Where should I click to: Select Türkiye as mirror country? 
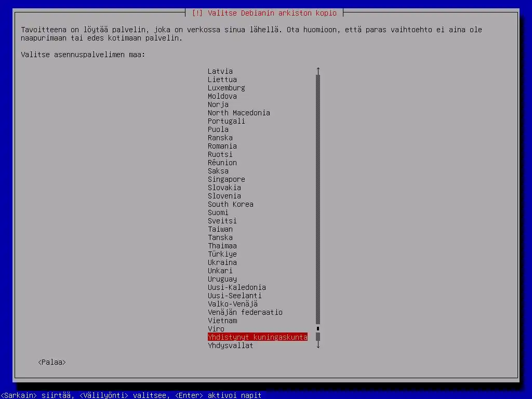click(x=222, y=254)
